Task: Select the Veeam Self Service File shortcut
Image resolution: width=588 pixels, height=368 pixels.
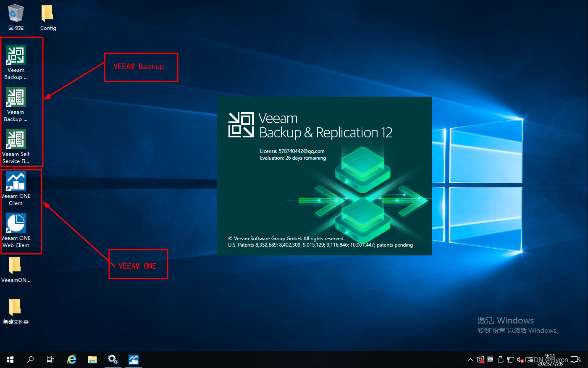Action: (x=16, y=146)
